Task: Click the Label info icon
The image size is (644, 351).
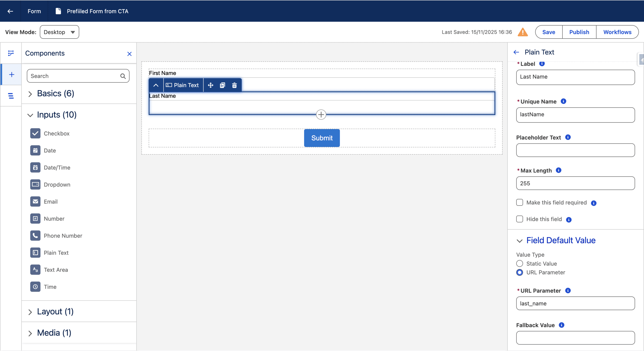Action: (x=542, y=64)
